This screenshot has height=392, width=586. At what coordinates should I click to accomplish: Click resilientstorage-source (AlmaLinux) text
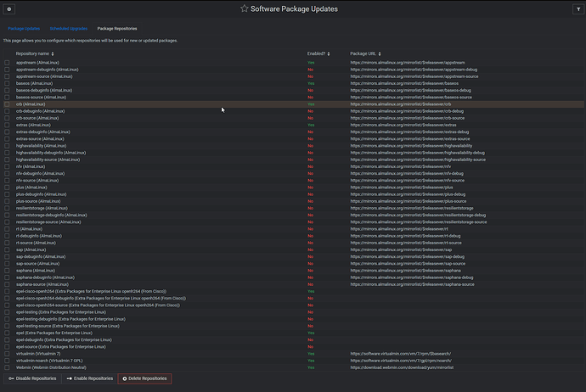48,222
